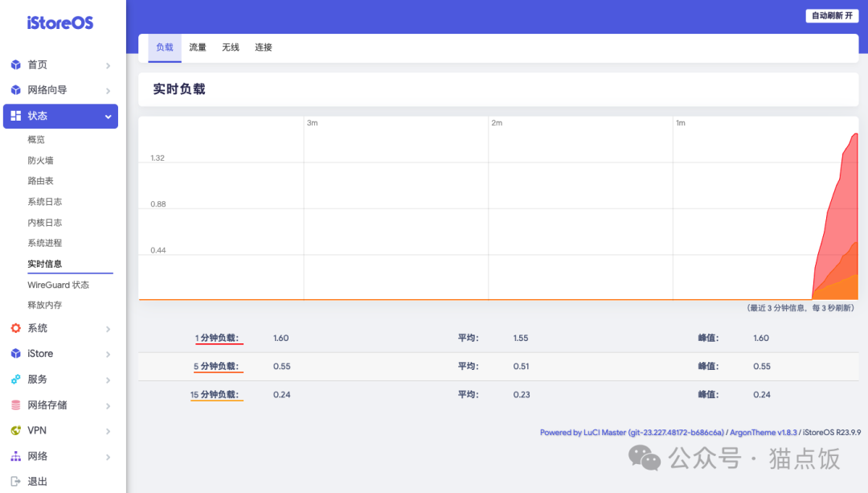The height and width of the screenshot is (493, 868).
Task: Select the 网络向导 sidebar icon
Action: [14, 90]
